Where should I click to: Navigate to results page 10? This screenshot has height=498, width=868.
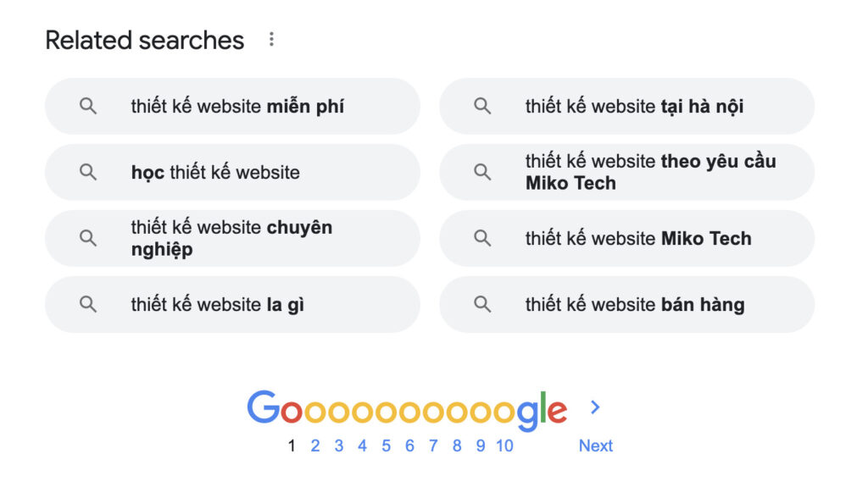504,446
